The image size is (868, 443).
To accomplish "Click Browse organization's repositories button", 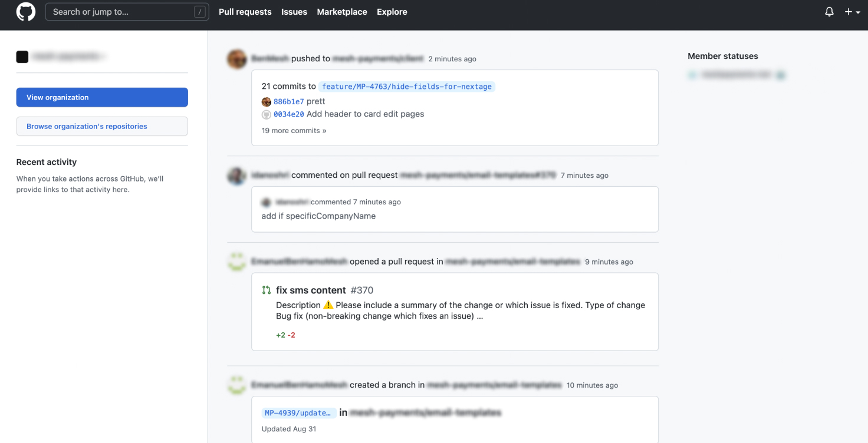I will (102, 126).
